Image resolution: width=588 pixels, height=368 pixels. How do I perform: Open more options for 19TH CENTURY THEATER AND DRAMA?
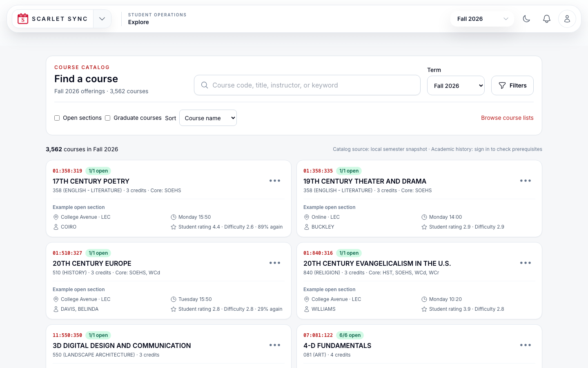526,181
